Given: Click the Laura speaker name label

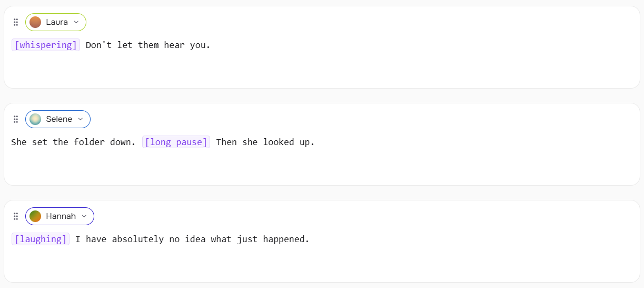Looking at the screenshot, I should pos(57,22).
